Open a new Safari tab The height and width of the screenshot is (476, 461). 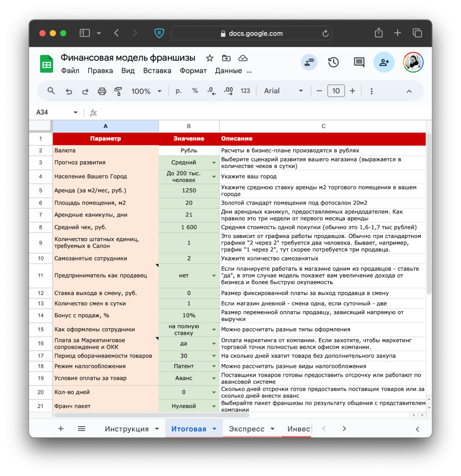[x=397, y=33]
